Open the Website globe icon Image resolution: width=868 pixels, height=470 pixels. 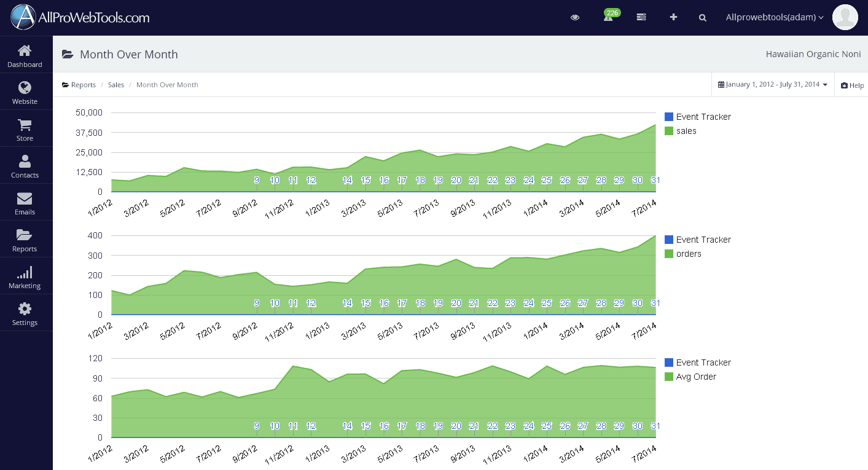tap(25, 88)
